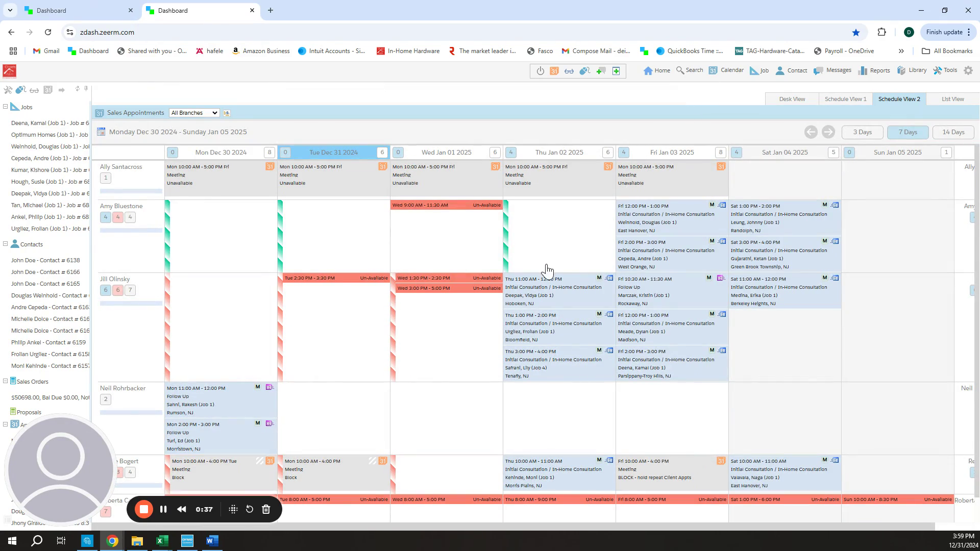This screenshot has width=980, height=551.
Task: Open the add message speech-bubble icon
Action: [601, 71]
